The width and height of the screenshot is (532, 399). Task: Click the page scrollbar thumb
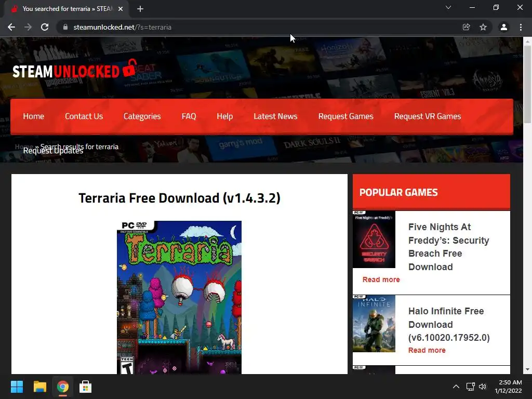pyautogui.click(x=527, y=84)
